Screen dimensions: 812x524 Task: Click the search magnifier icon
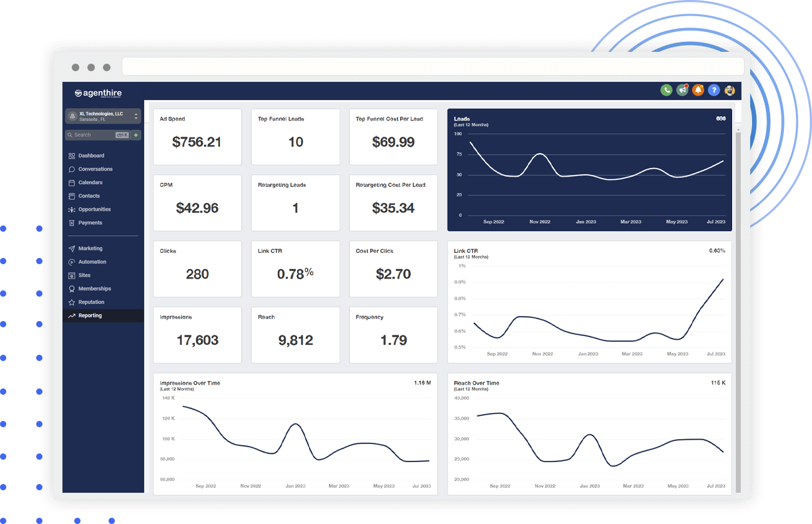pos(70,135)
